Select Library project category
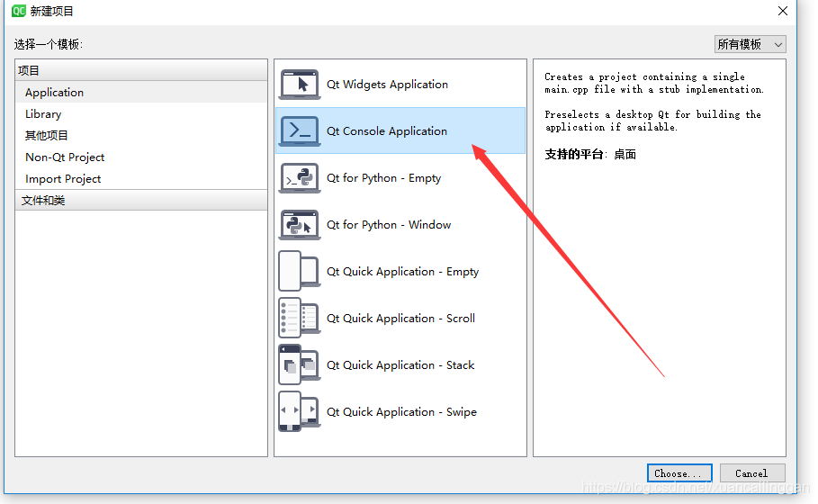Viewport: 818px width, 504px height. coord(141,113)
